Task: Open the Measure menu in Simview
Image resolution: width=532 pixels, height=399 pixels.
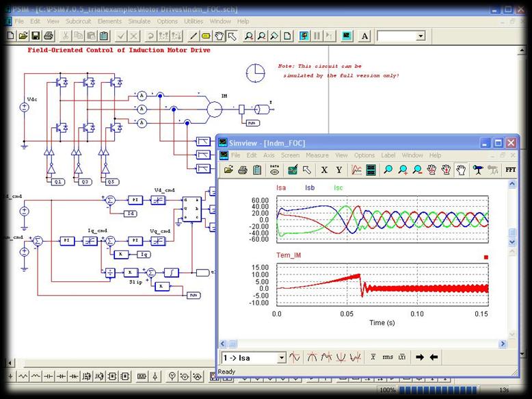Action: point(317,155)
